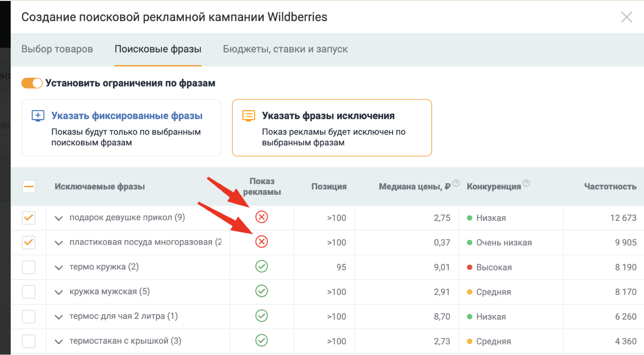Click the blue fixed-phrases monitor icon

click(x=38, y=116)
